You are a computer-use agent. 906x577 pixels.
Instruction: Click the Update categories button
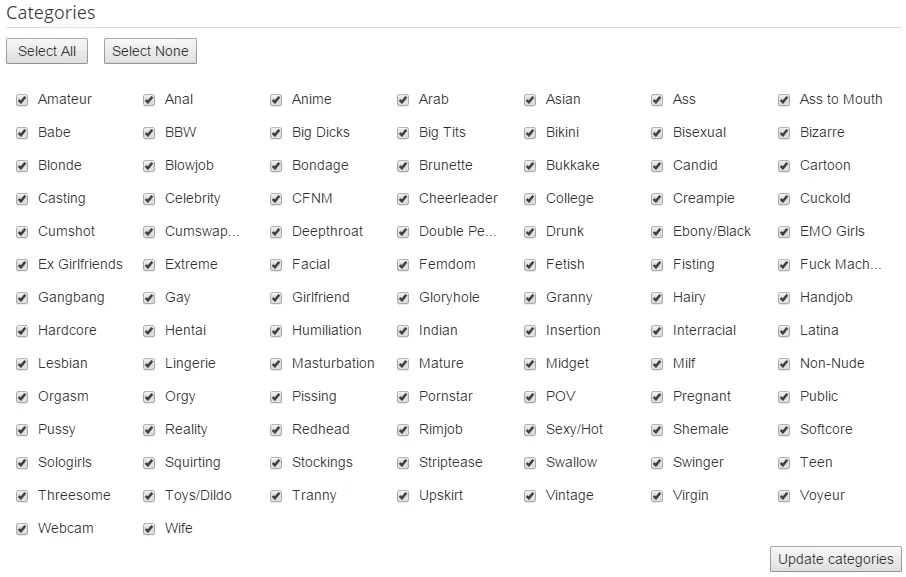835,559
